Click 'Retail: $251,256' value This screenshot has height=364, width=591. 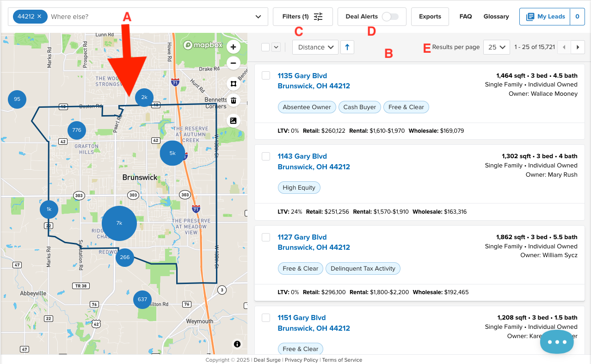click(x=327, y=212)
